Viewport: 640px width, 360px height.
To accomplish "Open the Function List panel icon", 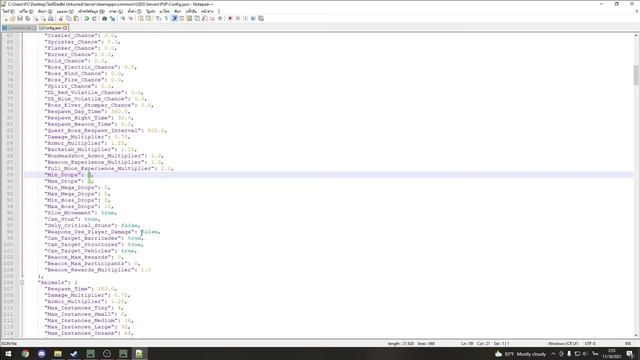I will click(204, 18).
